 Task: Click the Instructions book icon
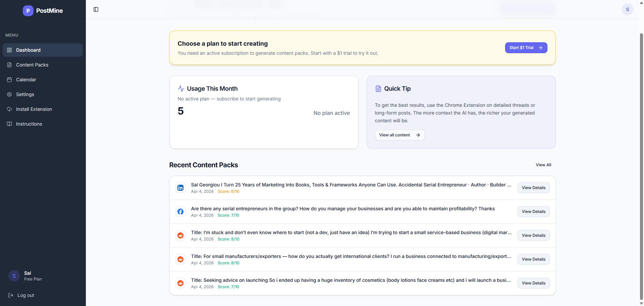(x=9, y=124)
